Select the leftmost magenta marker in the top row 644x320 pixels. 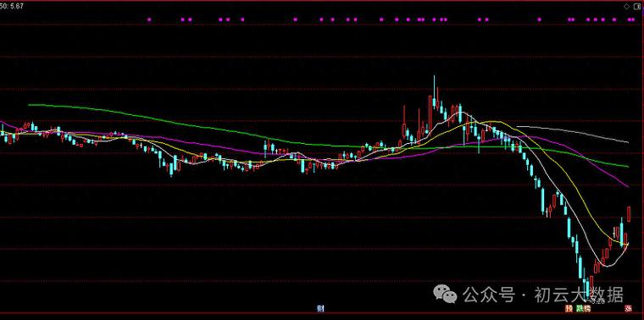pyautogui.click(x=149, y=19)
